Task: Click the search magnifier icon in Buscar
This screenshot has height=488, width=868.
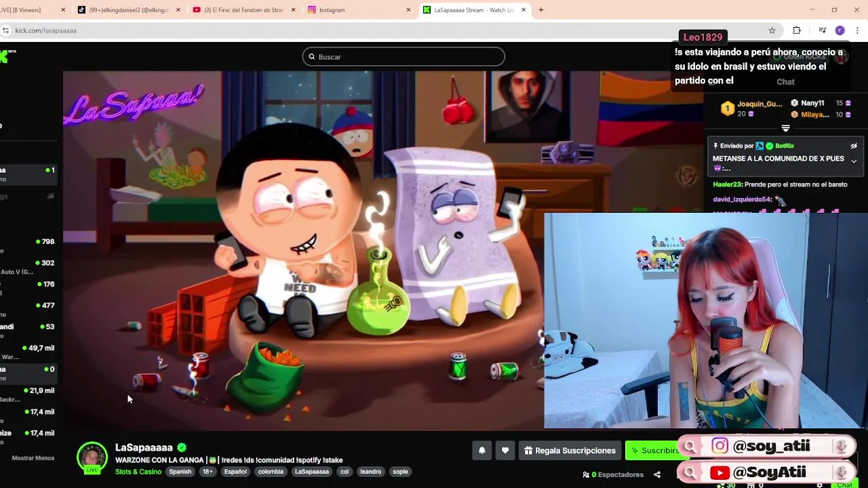Action: tap(312, 57)
